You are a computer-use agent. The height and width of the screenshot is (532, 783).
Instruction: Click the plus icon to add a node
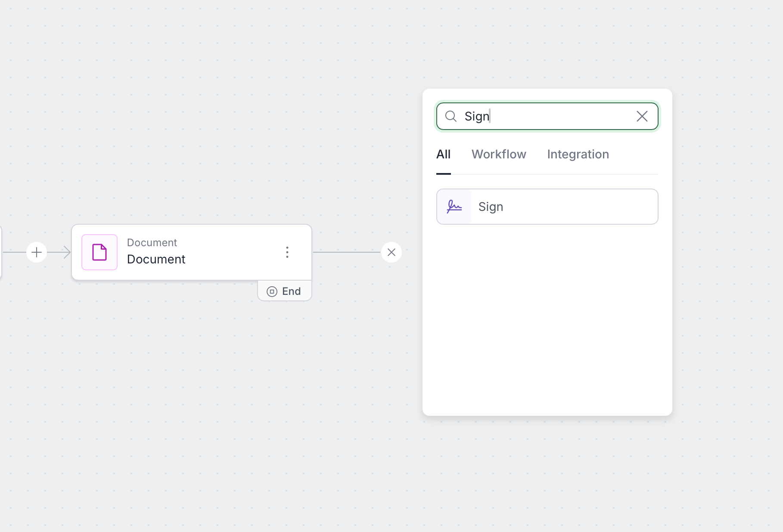point(36,252)
